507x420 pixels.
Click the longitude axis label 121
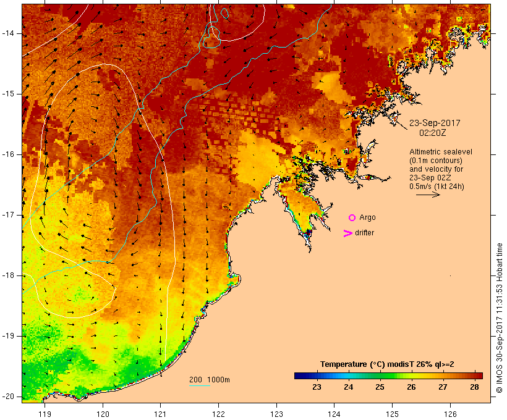[160, 414]
